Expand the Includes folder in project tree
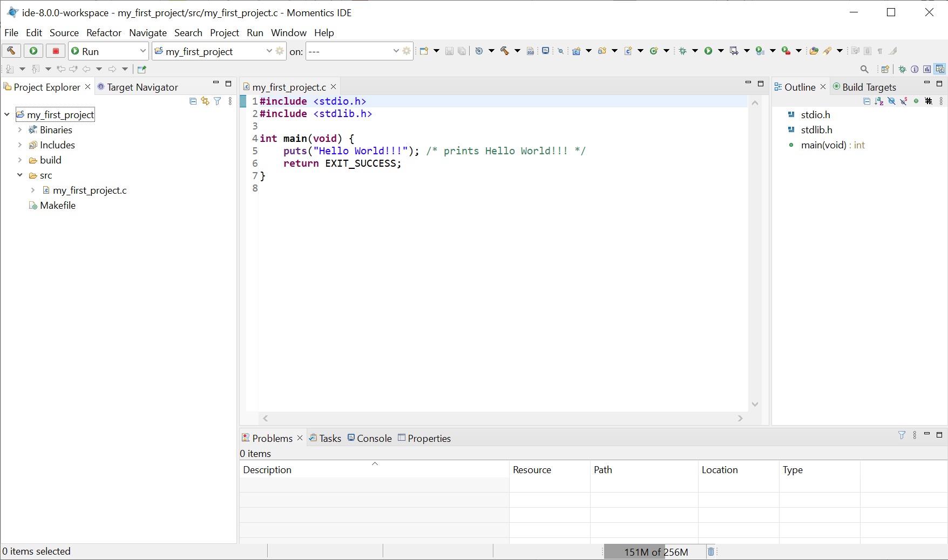948x560 pixels. click(20, 145)
